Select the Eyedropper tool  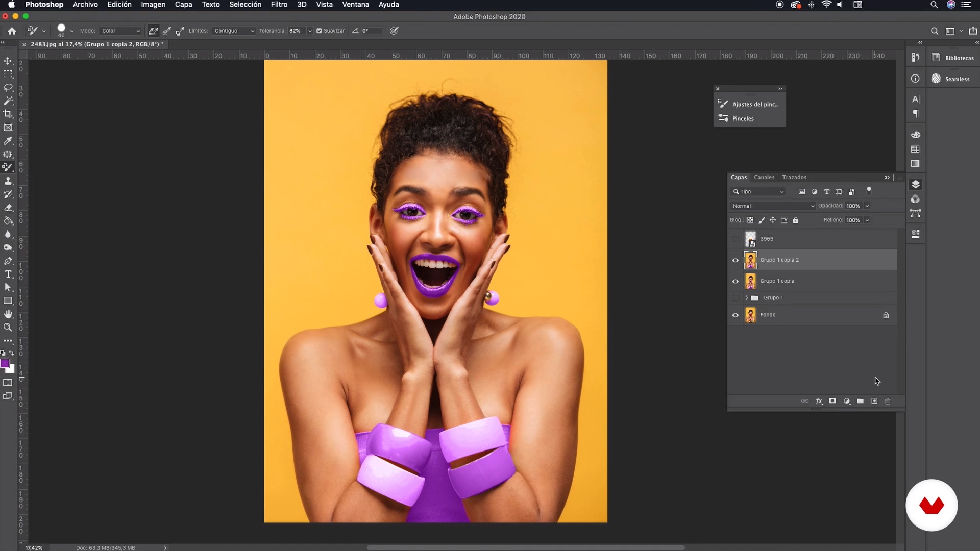[x=8, y=141]
